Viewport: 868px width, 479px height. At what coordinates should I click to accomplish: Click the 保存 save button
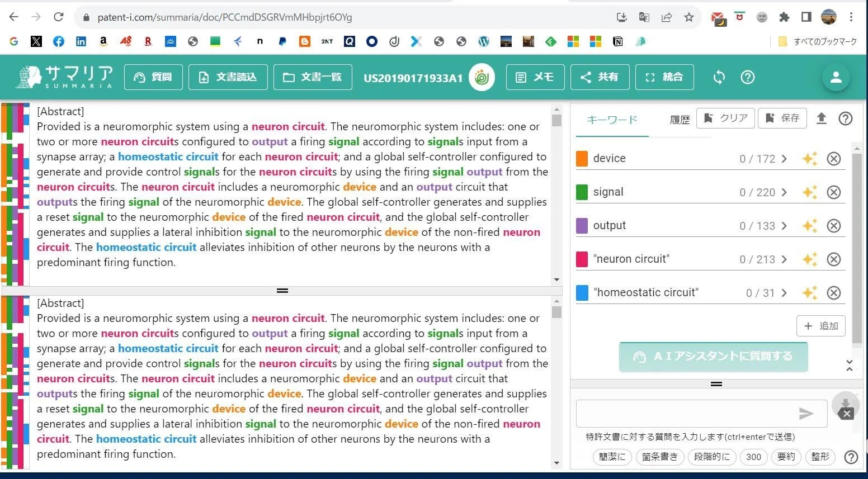[782, 118]
